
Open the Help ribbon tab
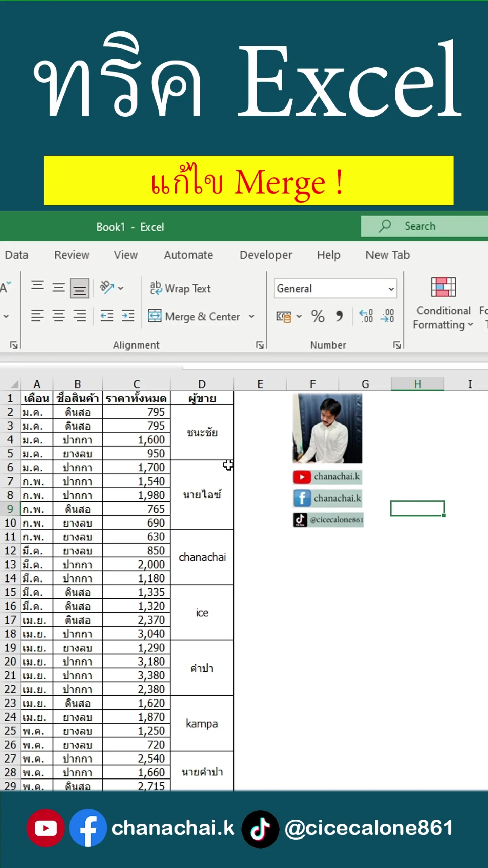[328, 255]
